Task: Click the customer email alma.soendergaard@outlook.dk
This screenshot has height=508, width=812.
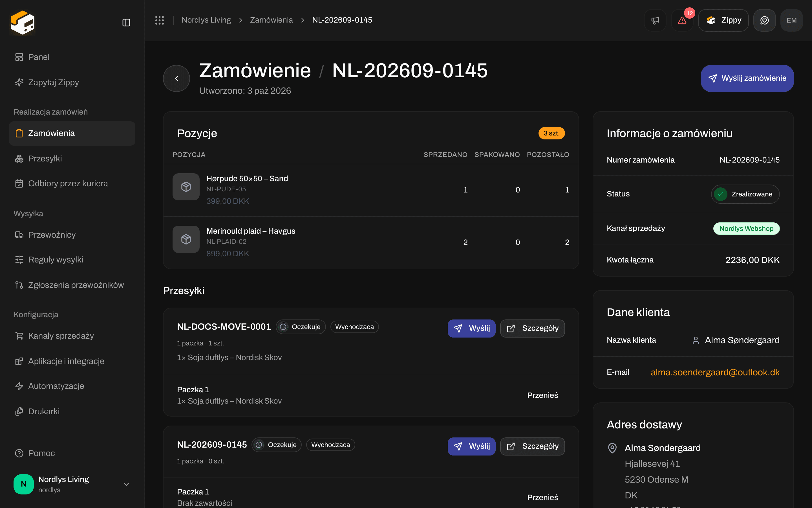Action: coord(715,372)
